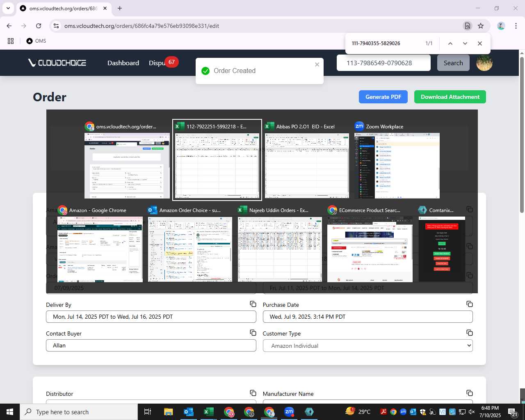Reload the current page
This screenshot has width=525, height=420.
[39, 26]
